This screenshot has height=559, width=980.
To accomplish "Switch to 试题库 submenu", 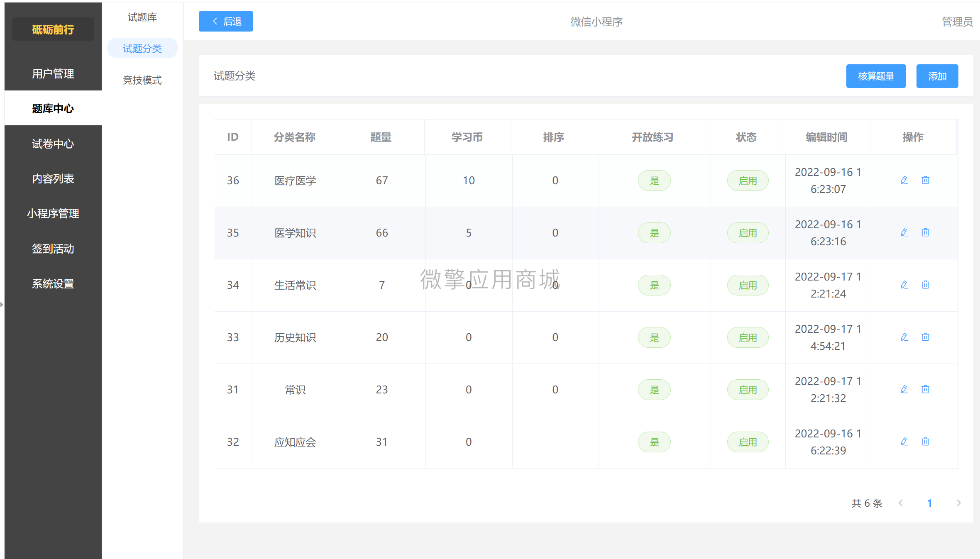I will (x=142, y=17).
